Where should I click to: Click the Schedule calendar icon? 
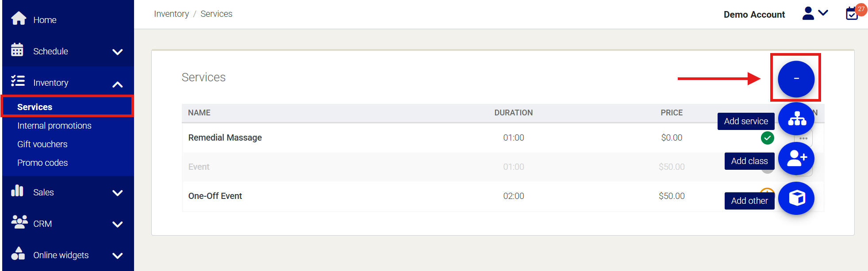pos(17,50)
